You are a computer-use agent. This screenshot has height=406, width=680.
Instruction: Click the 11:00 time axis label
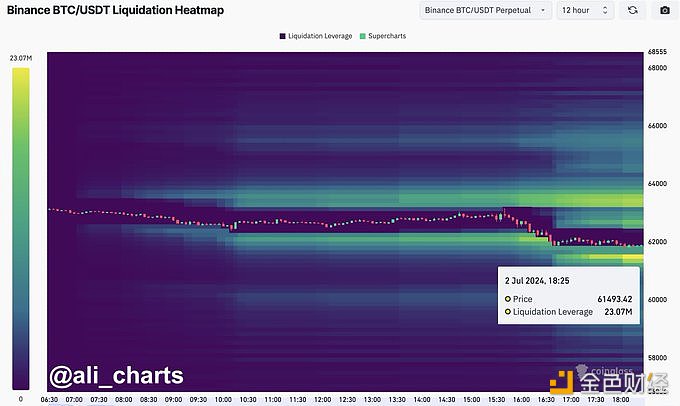[273, 399]
